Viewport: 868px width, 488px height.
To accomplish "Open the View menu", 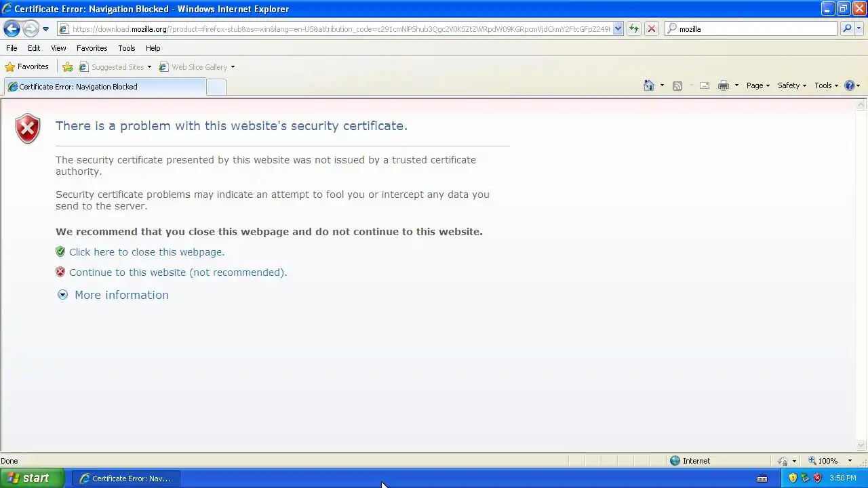I will pos(58,48).
